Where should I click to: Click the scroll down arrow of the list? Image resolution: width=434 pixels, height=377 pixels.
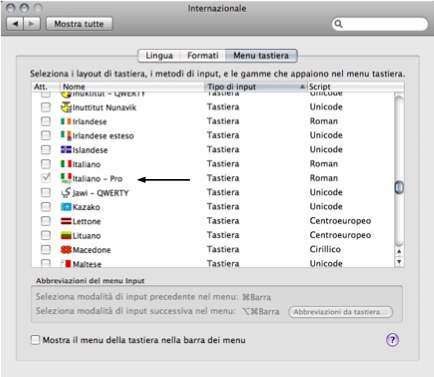pos(399,262)
